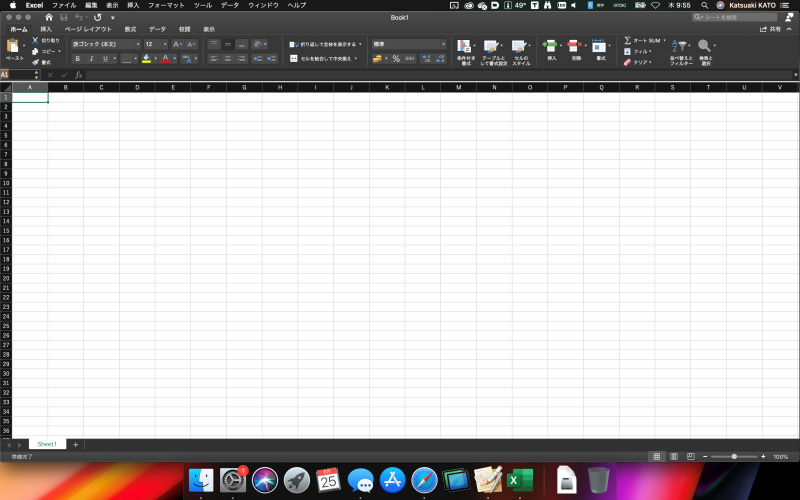Expand the borders dropdown arrow
Screen dimensions: 800x500
pos(136,59)
